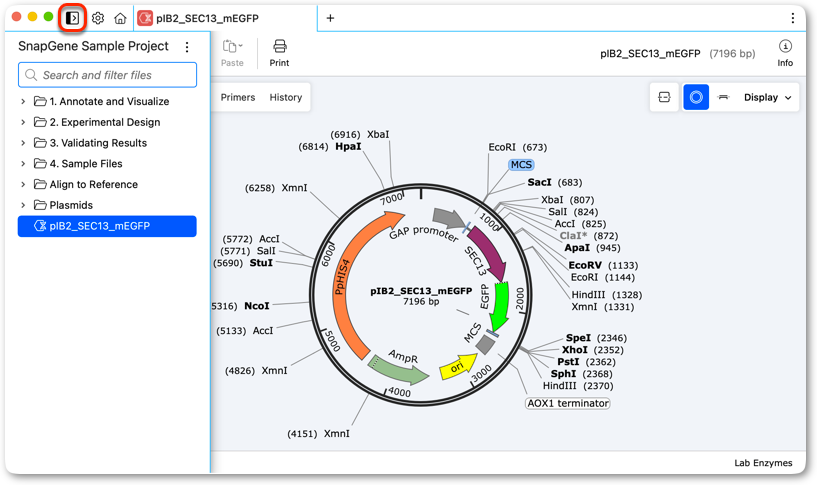Open the window's three-dot menu at top right

(793, 18)
